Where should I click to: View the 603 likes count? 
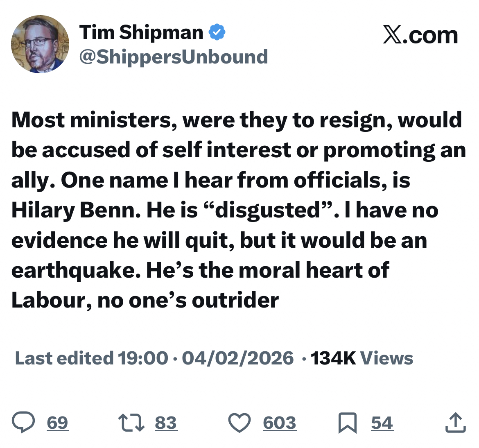point(279,423)
